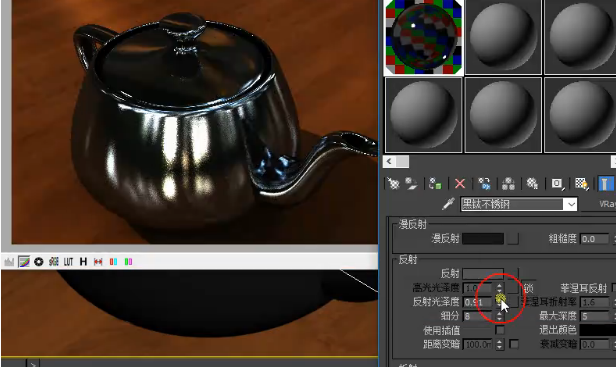Reset material with the red X icon

pos(460,184)
